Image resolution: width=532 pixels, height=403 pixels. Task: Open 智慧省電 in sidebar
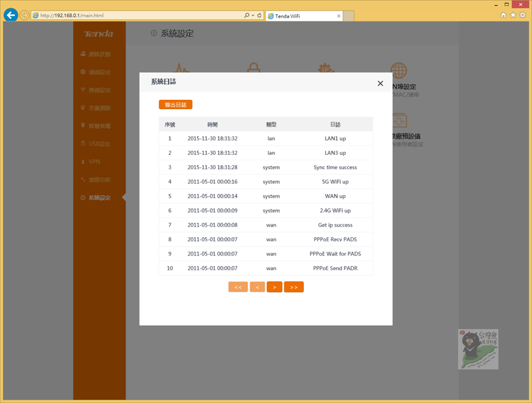99,126
